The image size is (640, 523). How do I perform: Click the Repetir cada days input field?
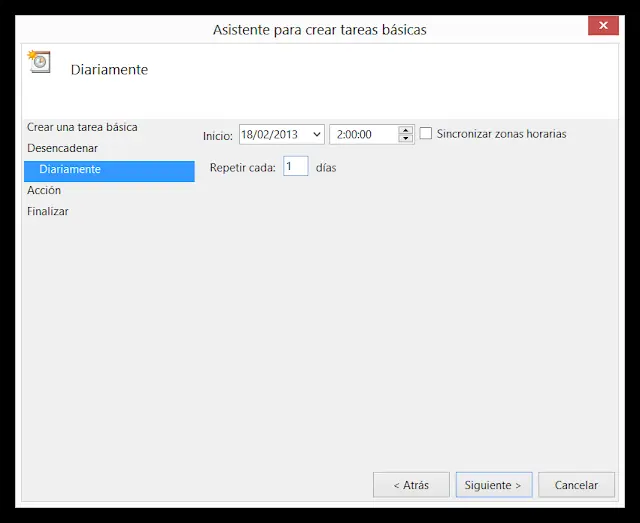pos(296,166)
